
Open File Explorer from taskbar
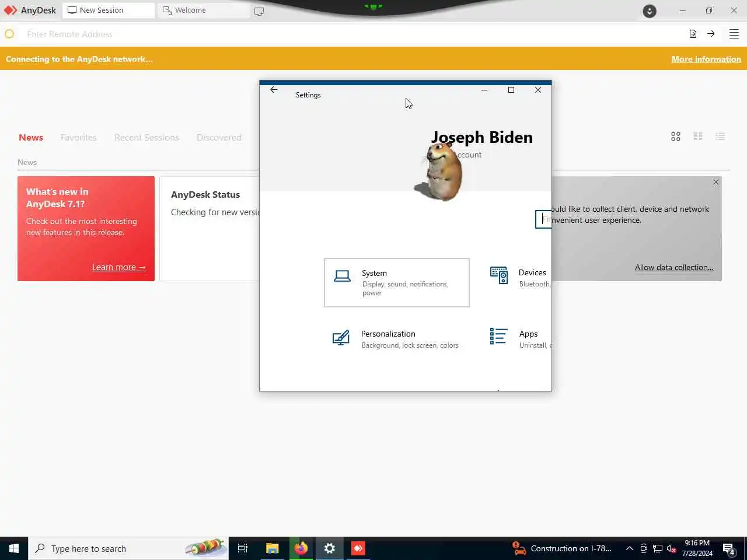272,548
